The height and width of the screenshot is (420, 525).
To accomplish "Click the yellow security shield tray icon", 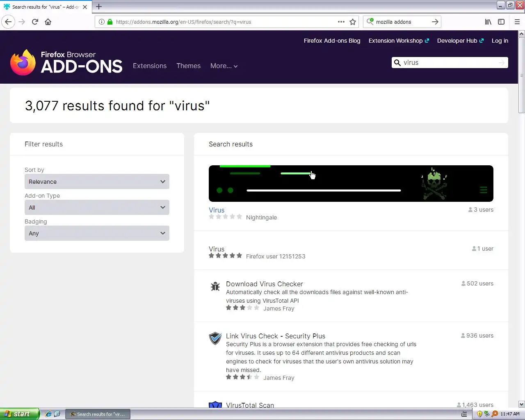I will pos(479,414).
